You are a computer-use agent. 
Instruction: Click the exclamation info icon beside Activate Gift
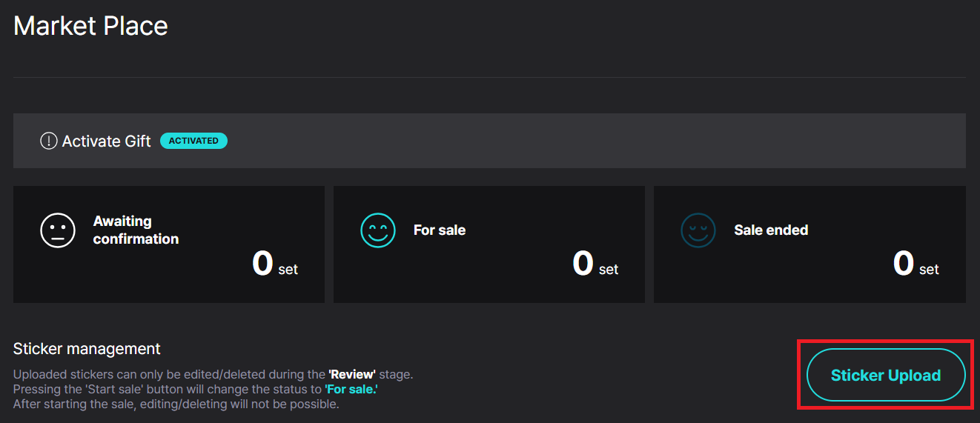tap(48, 141)
